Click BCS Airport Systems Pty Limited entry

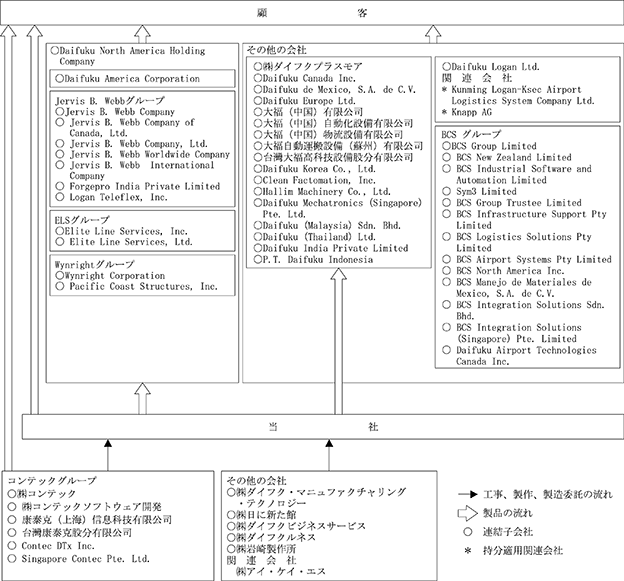(x=527, y=259)
